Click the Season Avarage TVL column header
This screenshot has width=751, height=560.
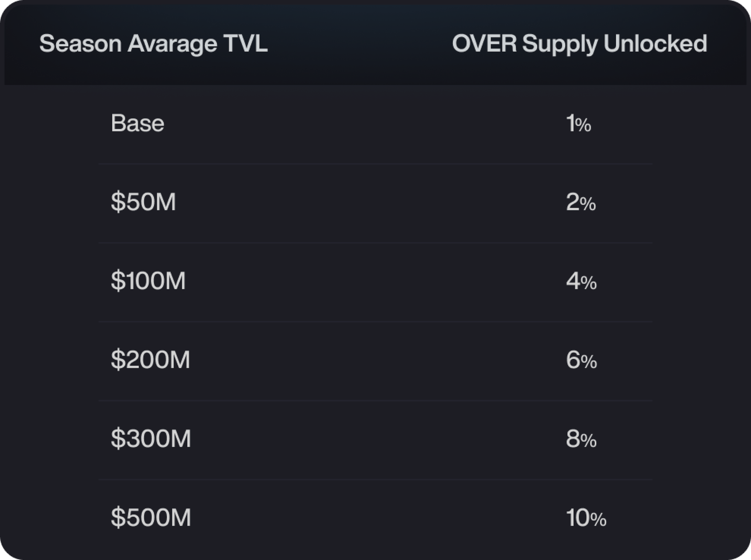click(x=153, y=44)
